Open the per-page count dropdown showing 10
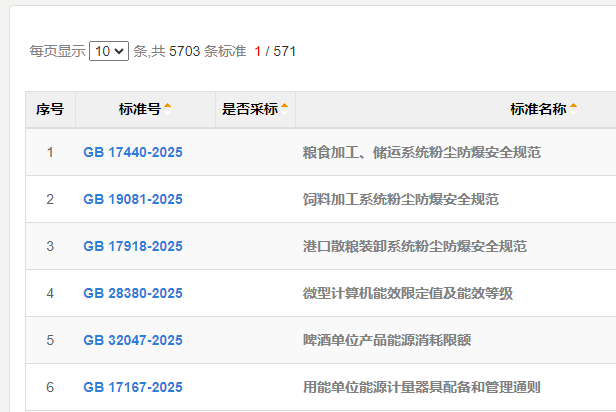 (x=108, y=51)
